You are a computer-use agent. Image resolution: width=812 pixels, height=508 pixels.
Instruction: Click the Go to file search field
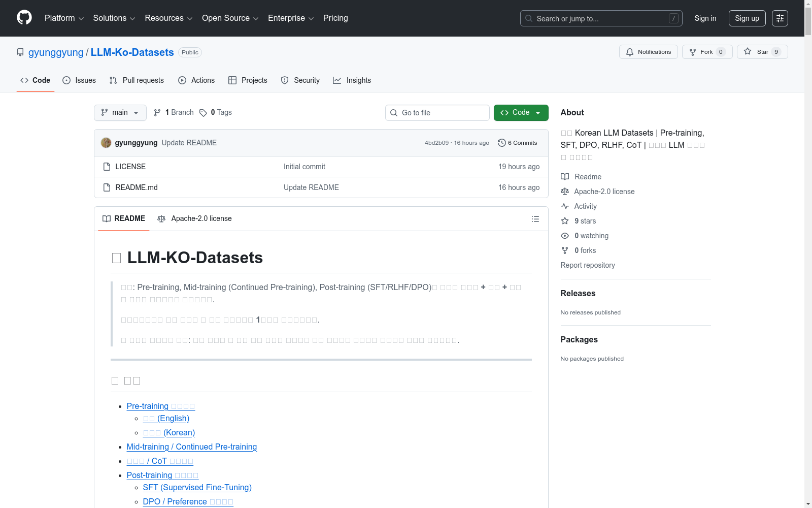pyautogui.click(x=437, y=113)
